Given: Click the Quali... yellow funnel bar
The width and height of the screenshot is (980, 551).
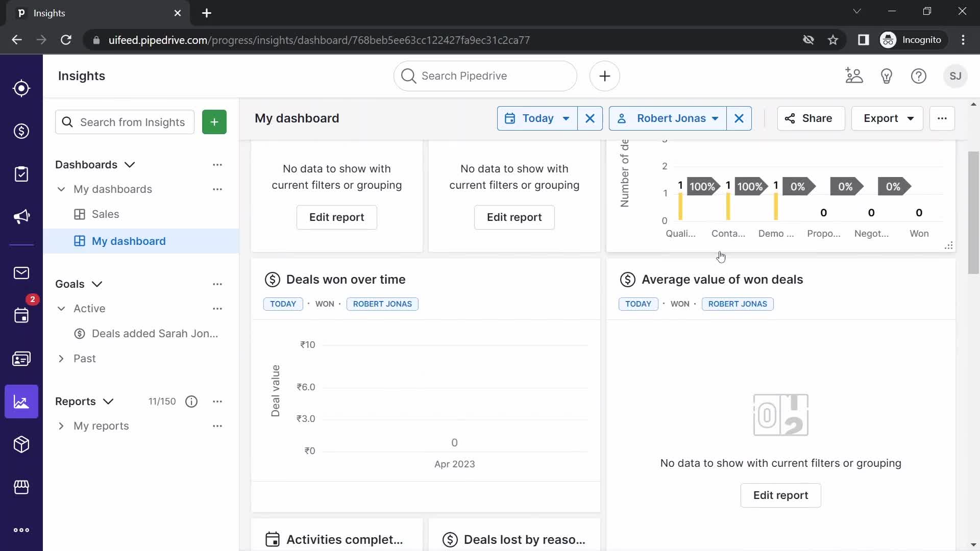Looking at the screenshot, I should (680, 207).
